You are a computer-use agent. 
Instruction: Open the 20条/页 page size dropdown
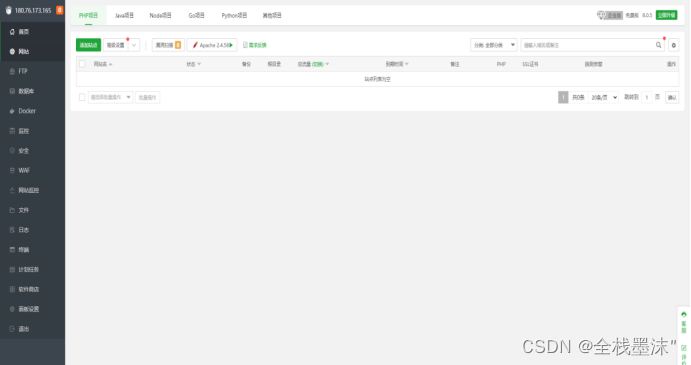(604, 97)
